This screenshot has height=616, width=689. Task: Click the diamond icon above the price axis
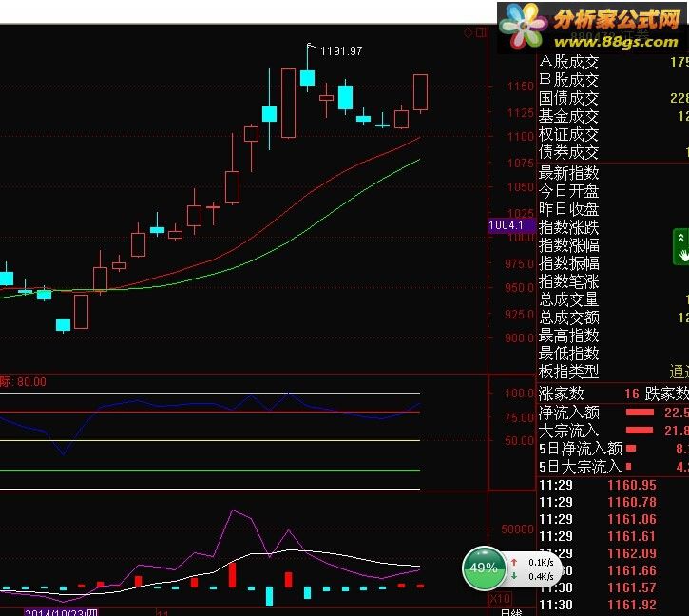point(468,32)
